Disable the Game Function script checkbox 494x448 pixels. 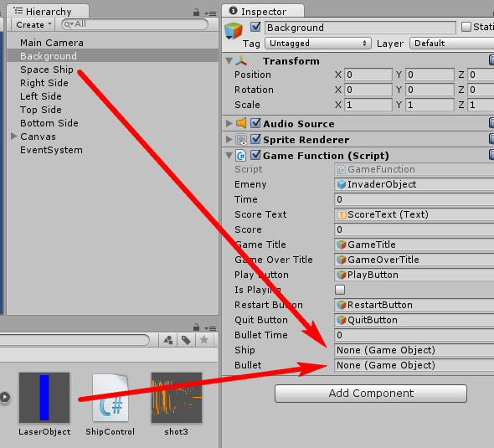point(255,155)
